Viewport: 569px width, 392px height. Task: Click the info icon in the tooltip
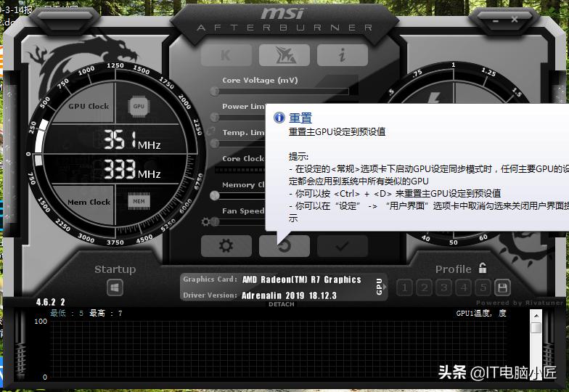(x=279, y=118)
